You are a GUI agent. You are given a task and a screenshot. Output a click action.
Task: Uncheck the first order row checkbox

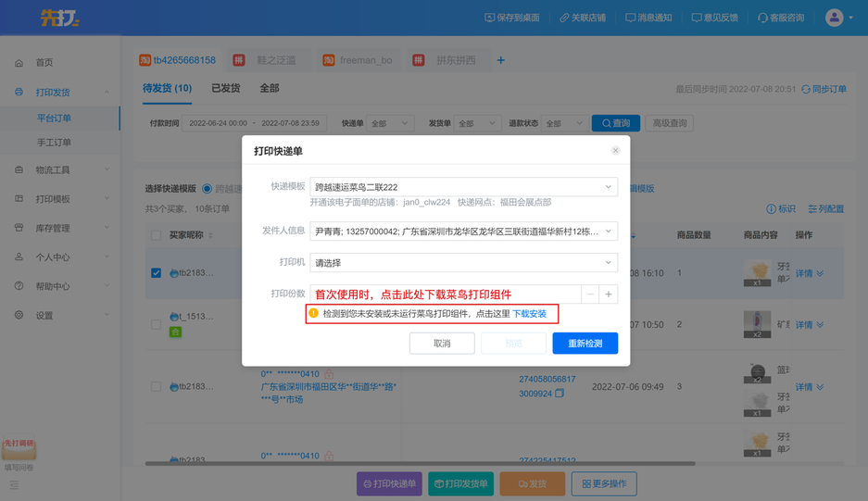(156, 273)
